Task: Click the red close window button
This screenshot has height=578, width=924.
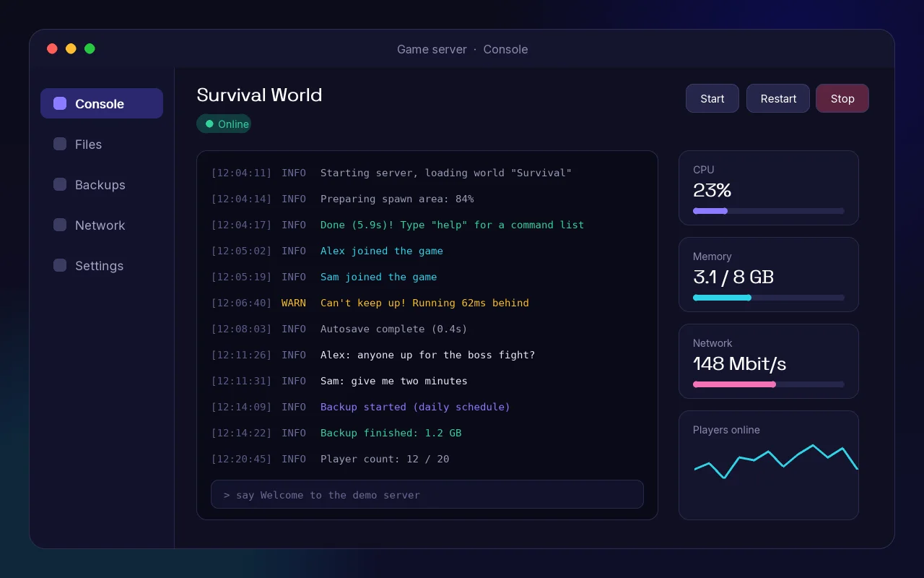Action: pyautogui.click(x=52, y=48)
